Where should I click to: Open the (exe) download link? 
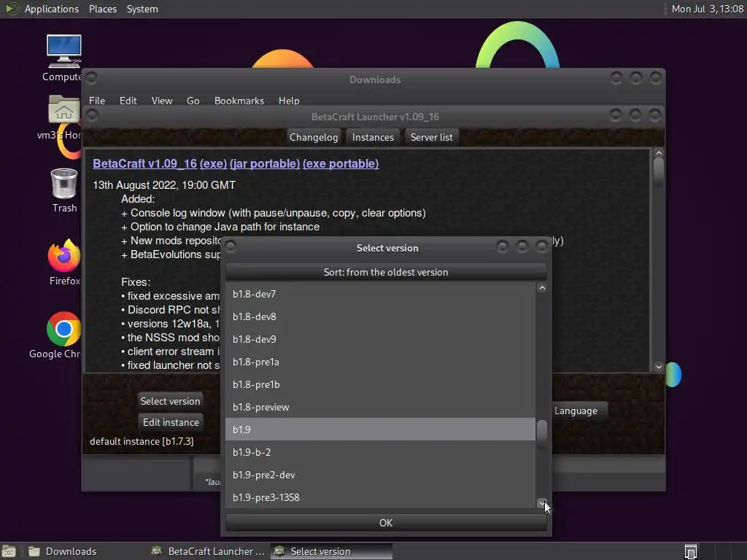coord(213,163)
